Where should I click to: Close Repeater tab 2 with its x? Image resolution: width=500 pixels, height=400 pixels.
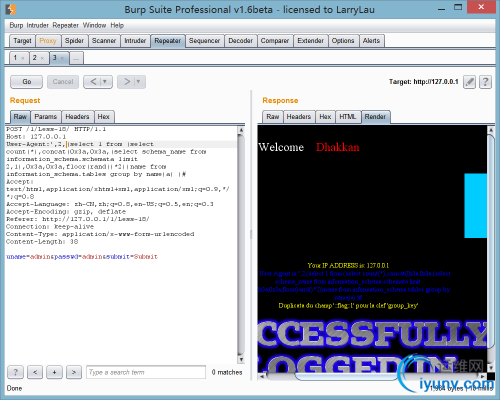[42, 58]
